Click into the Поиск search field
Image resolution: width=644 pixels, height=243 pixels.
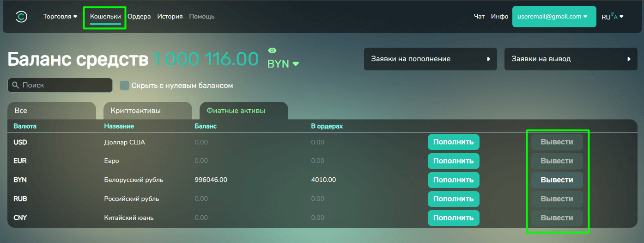pyautogui.click(x=65, y=85)
